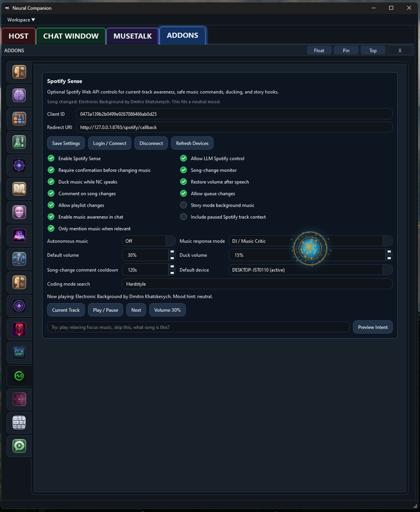Open the red-and-magenta figures addon icon

click(19, 329)
